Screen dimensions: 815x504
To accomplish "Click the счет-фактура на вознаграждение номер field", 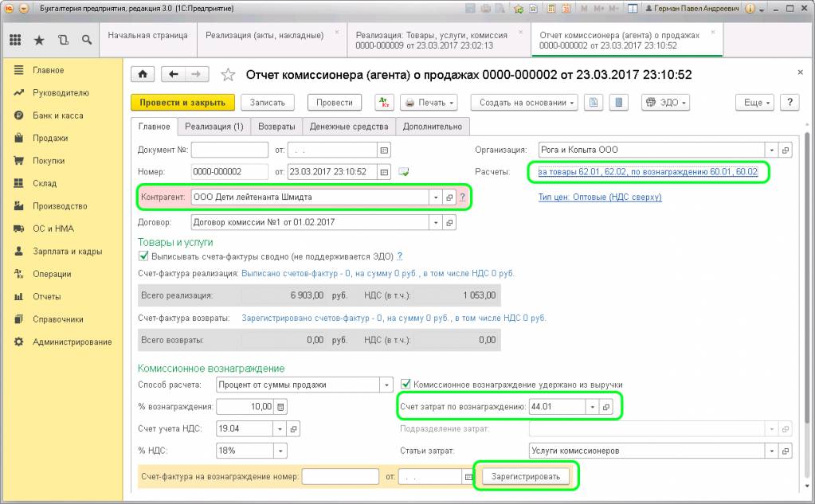I will pos(340,477).
